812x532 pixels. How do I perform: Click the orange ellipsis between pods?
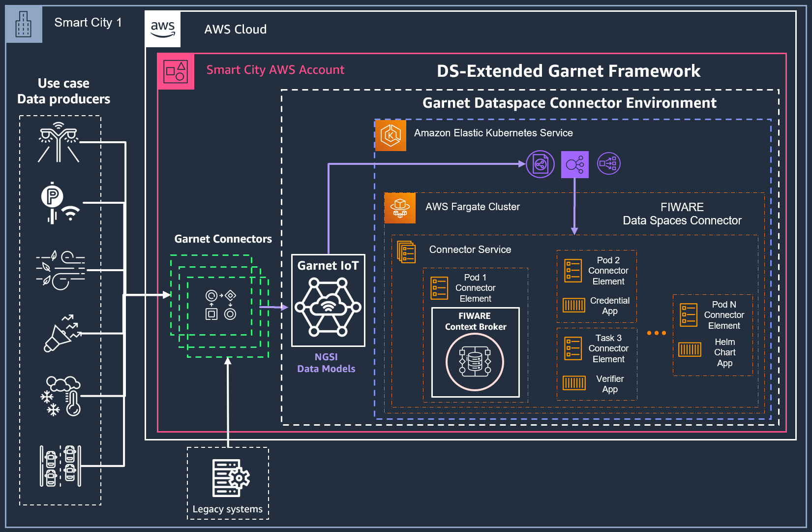click(x=657, y=333)
